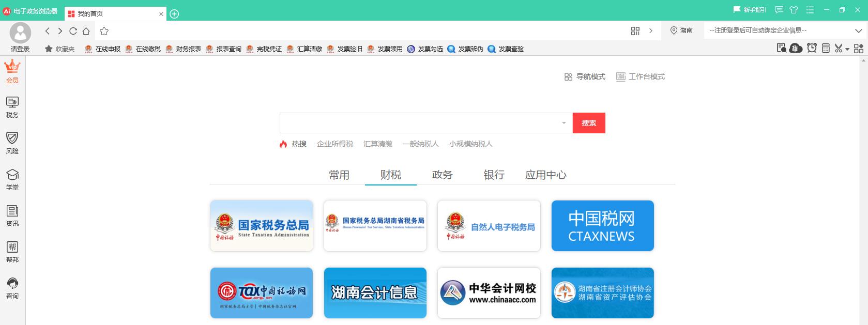Open the 帮邦 sidebar section
This screenshot has height=325, width=868.
pyautogui.click(x=12, y=252)
